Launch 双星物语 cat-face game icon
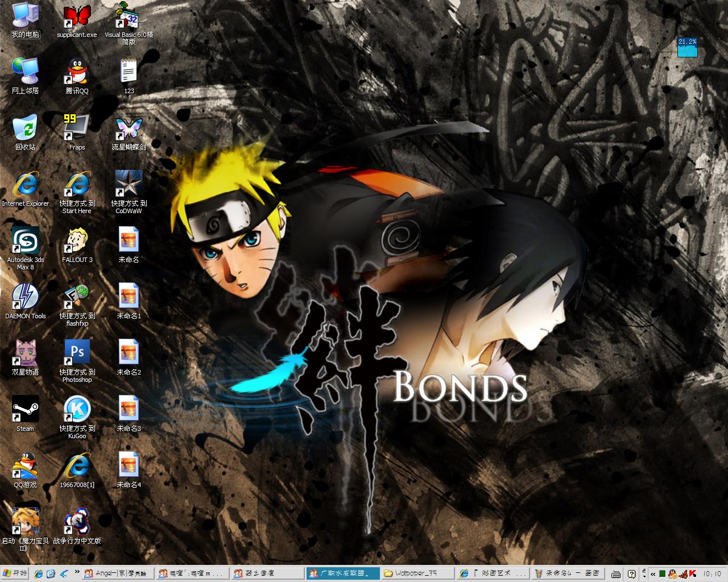Viewport: 728px width, 582px height. (x=26, y=357)
